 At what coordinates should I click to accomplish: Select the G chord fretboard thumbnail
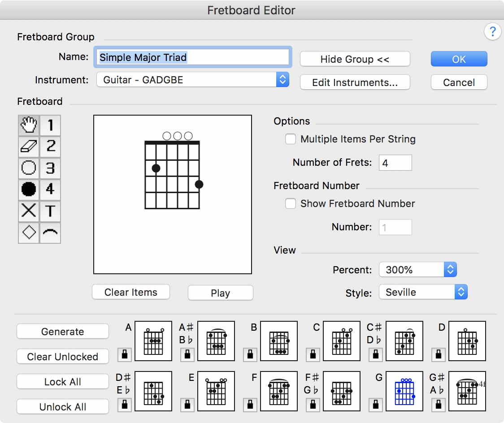[x=404, y=391]
